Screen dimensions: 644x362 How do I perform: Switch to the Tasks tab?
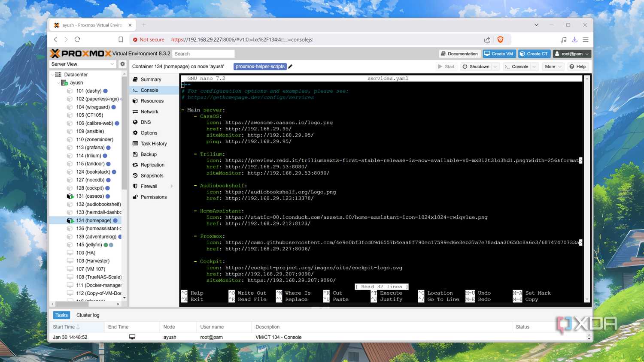point(61,315)
